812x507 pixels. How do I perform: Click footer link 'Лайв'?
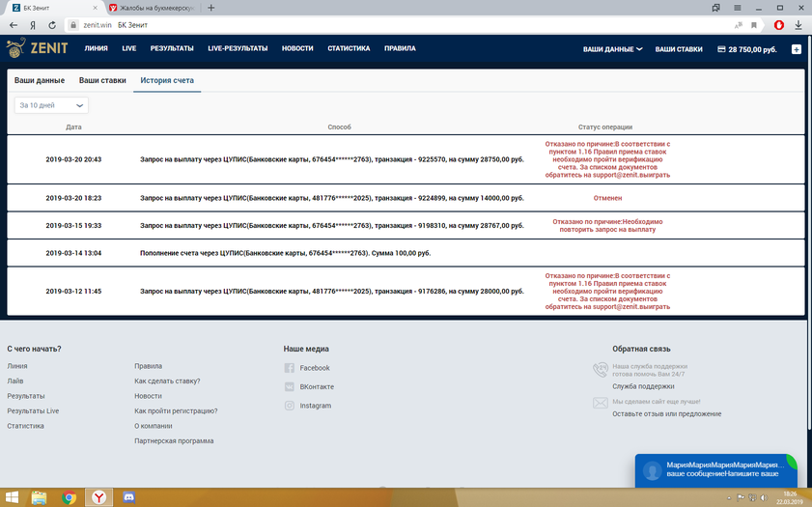(x=15, y=380)
